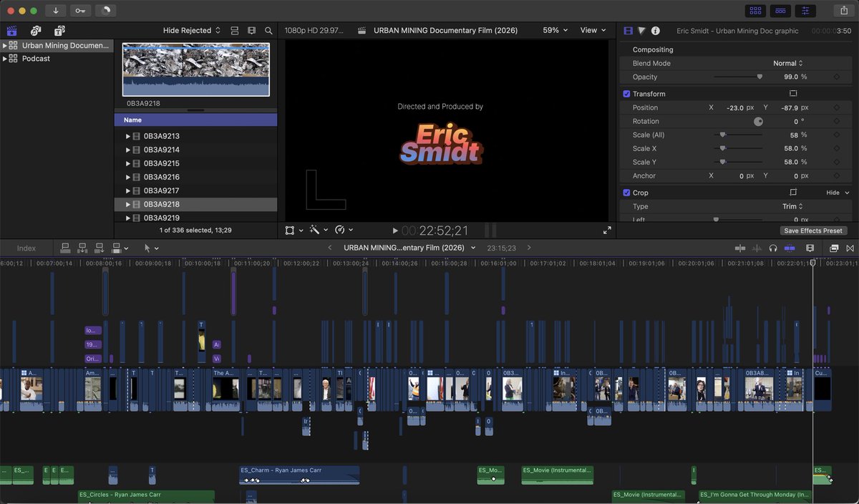Click the Position X value field

734,107
